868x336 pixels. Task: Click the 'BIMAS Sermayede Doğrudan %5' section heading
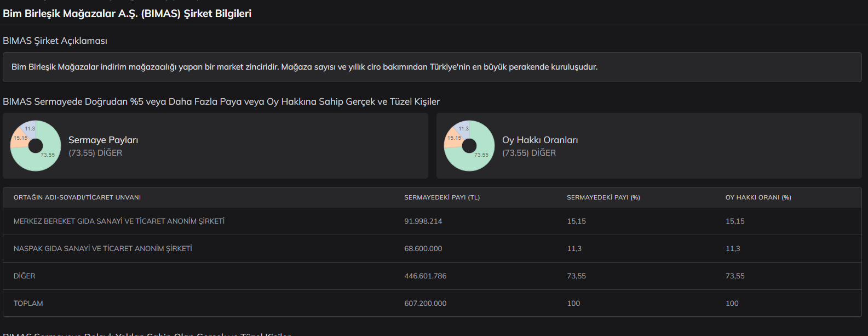(x=221, y=101)
